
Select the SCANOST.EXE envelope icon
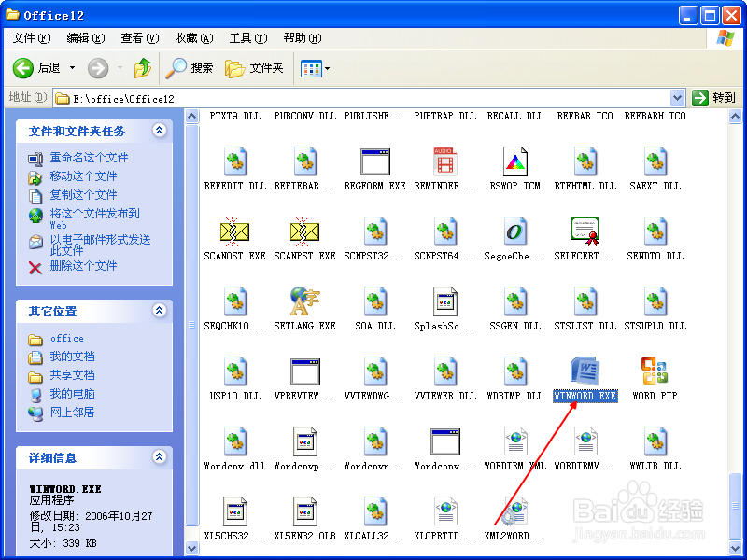(235, 231)
